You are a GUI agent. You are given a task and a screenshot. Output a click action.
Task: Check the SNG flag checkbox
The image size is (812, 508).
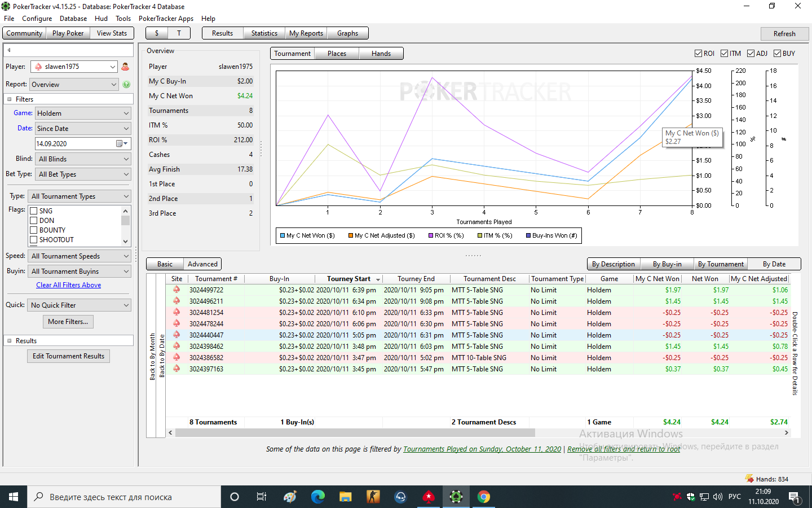34,211
